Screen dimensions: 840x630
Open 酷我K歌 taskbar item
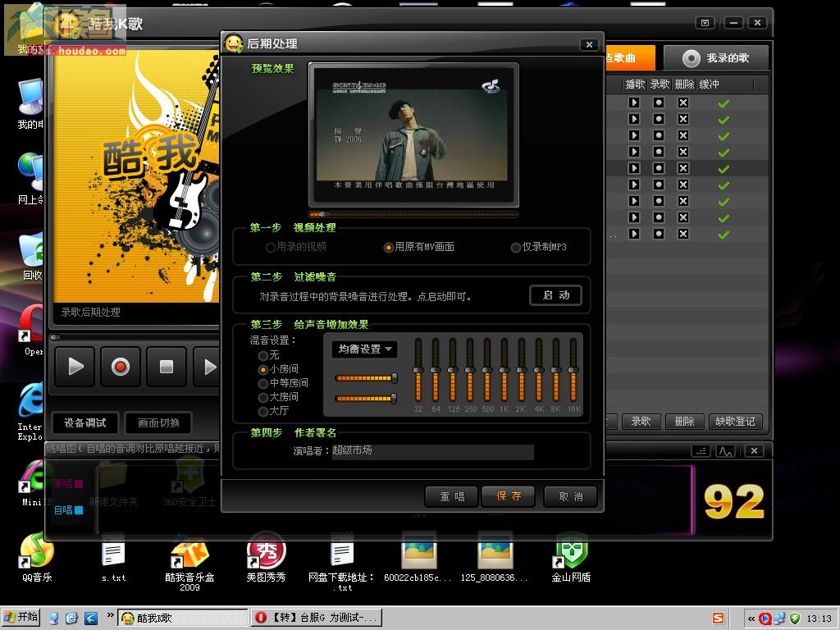[x=183, y=618]
